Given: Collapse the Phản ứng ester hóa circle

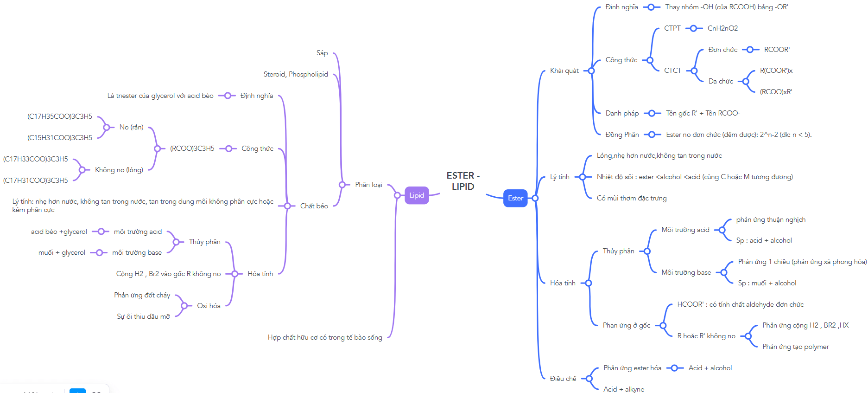Looking at the screenshot, I should point(675,368).
